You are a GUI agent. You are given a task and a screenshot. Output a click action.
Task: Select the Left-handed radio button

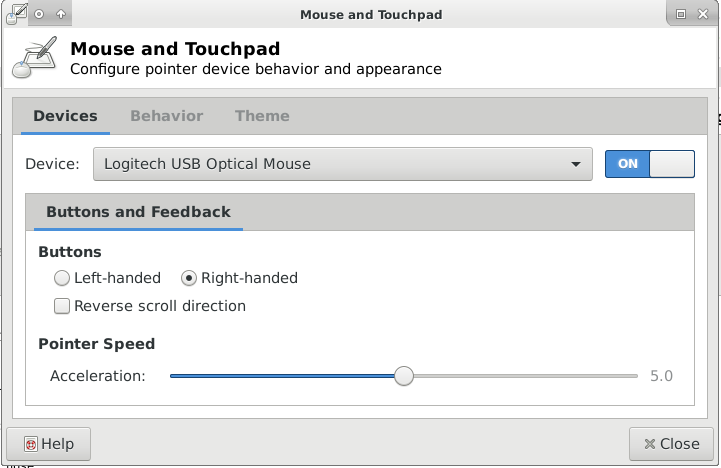[62, 278]
